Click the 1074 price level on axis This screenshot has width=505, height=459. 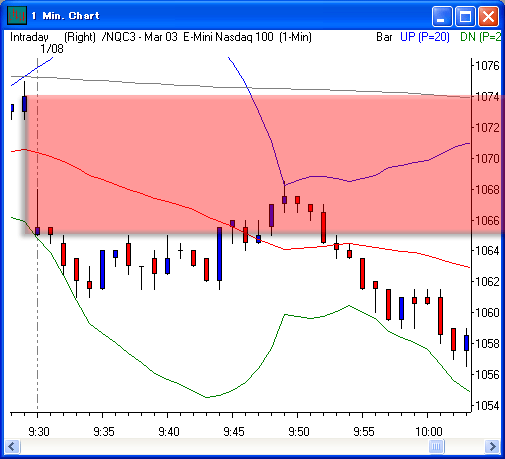click(487, 97)
